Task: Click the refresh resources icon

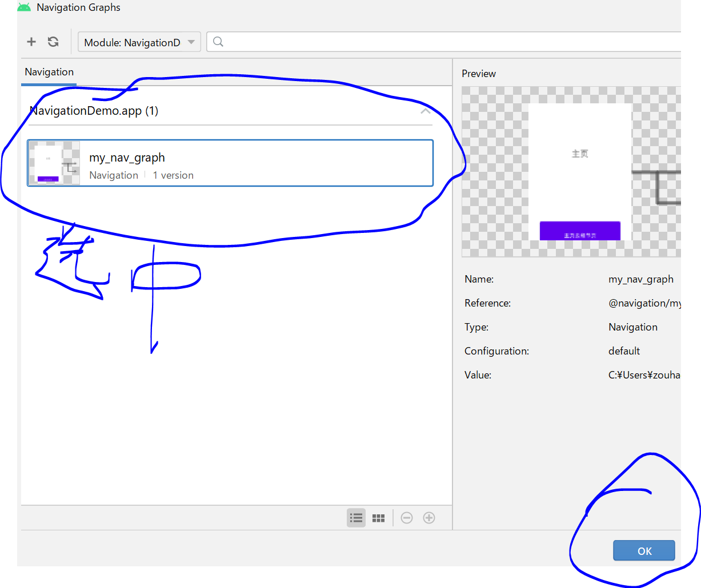Action: [53, 42]
